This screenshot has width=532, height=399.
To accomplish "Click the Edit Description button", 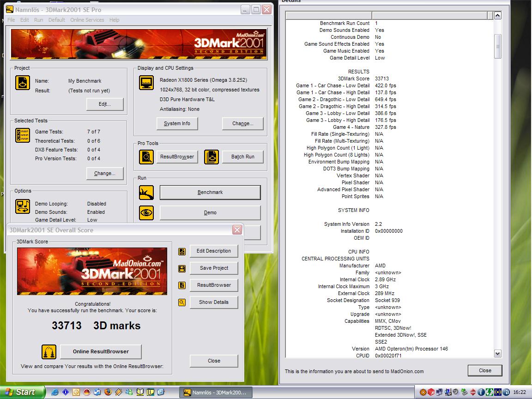I will click(x=214, y=251).
